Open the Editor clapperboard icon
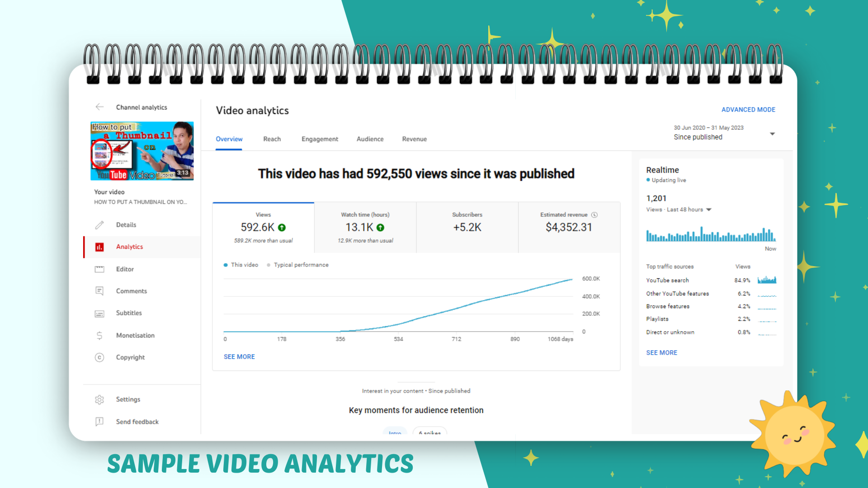 point(99,269)
